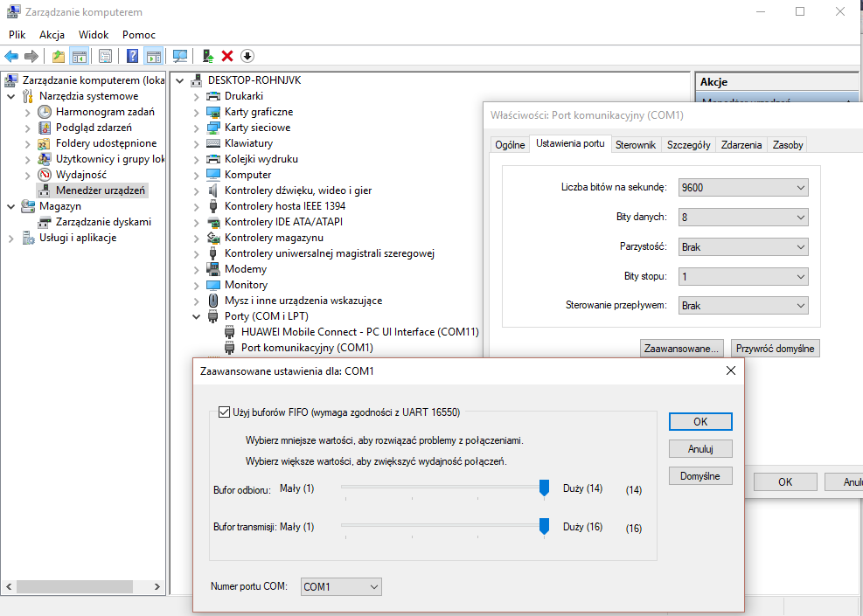The height and width of the screenshot is (616, 863).
Task: Click the Karty graficzne device icon
Action: click(213, 112)
